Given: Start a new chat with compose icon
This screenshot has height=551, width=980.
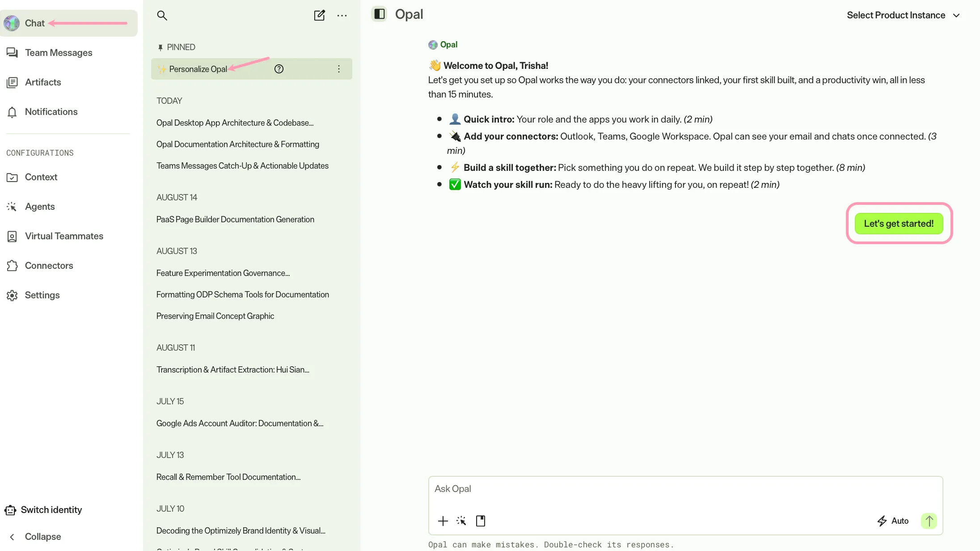Looking at the screenshot, I should tap(319, 16).
